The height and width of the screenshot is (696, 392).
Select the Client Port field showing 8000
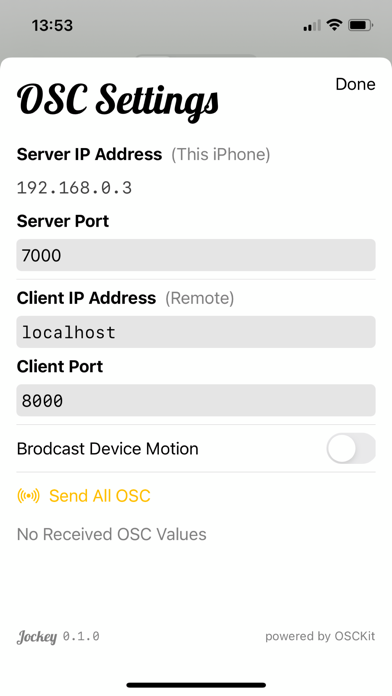click(x=196, y=400)
